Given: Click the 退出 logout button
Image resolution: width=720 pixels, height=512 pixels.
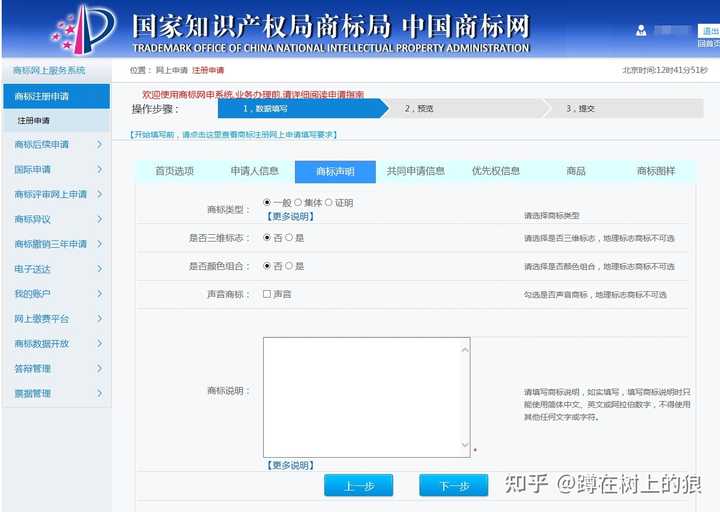Looking at the screenshot, I should [709, 31].
